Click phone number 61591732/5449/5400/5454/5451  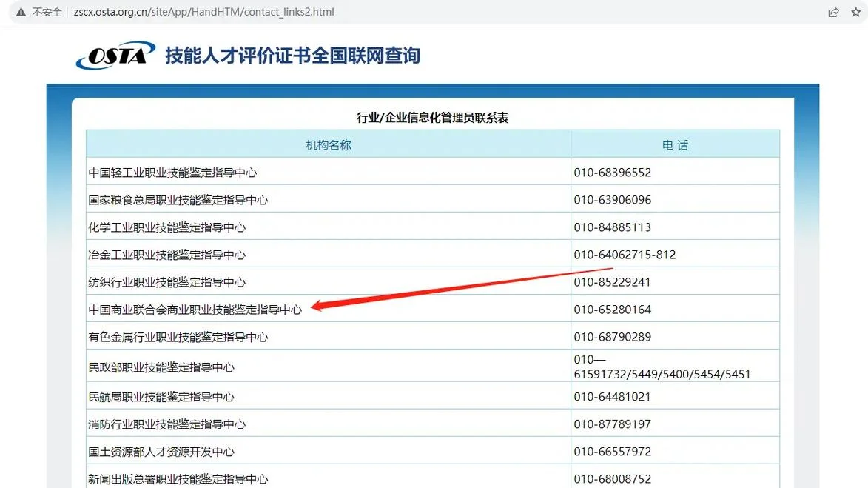tap(662, 375)
